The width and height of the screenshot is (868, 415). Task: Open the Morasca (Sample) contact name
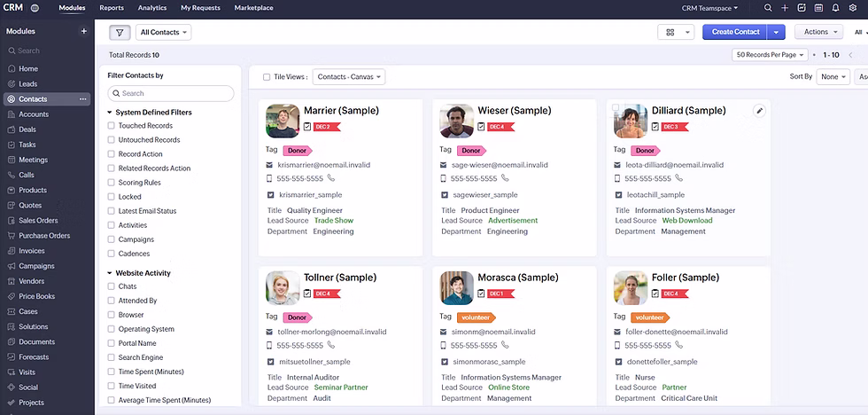(517, 278)
